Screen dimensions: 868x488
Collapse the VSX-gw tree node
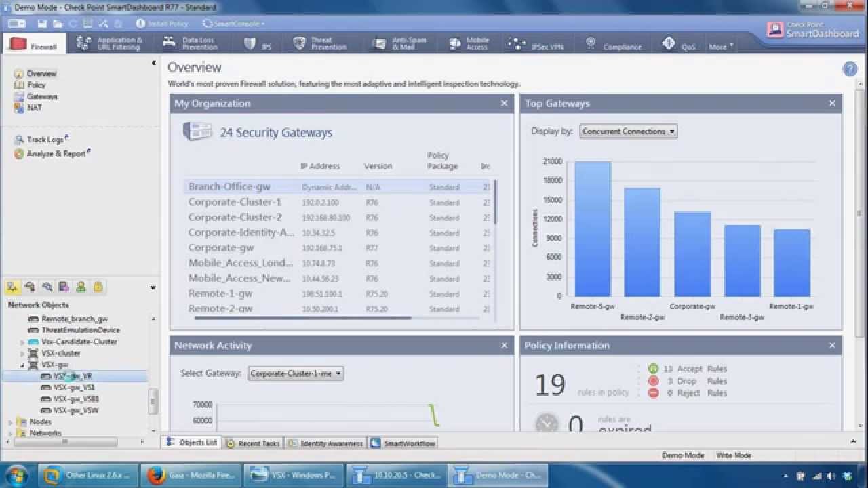point(22,365)
